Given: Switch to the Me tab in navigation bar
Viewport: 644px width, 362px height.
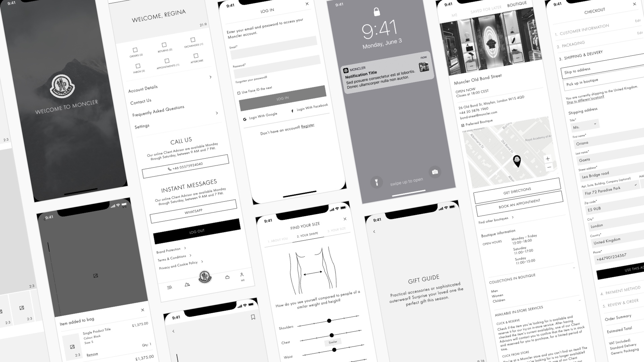Looking at the screenshot, I should (x=242, y=276).
